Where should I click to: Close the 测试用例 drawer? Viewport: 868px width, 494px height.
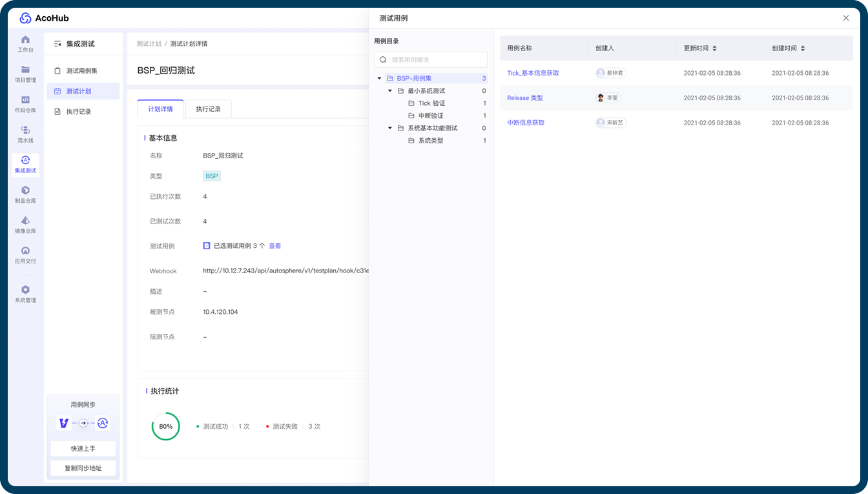coord(846,18)
